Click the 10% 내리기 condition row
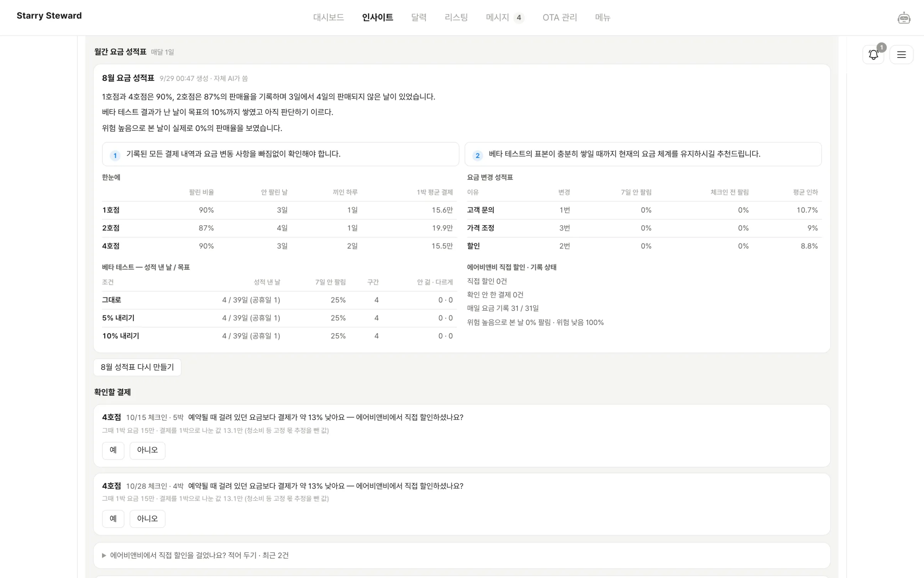This screenshot has height=578, width=924. (x=279, y=336)
